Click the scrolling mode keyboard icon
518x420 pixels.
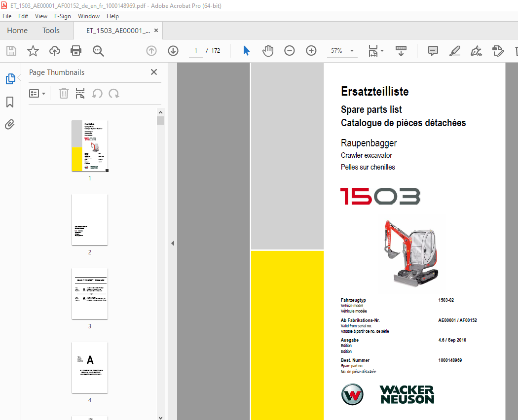tap(401, 51)
